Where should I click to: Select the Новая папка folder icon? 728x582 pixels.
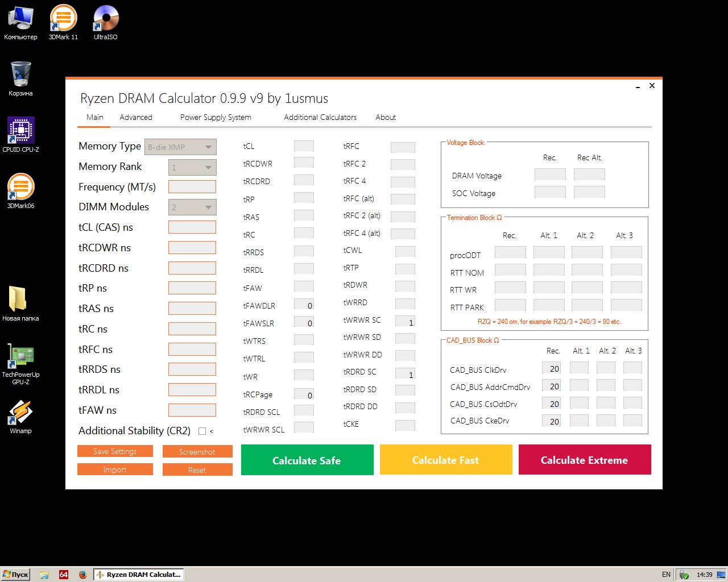tap(20, 304)
